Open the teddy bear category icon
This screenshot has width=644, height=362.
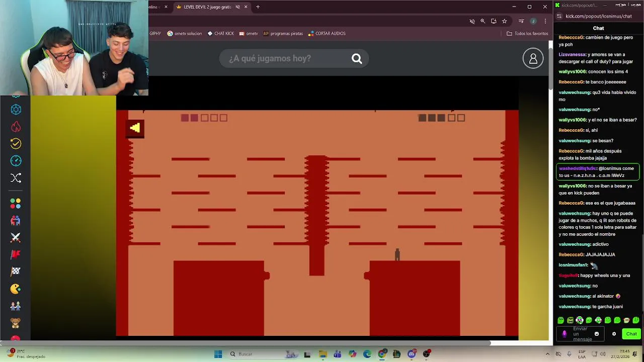coord(16,323)
